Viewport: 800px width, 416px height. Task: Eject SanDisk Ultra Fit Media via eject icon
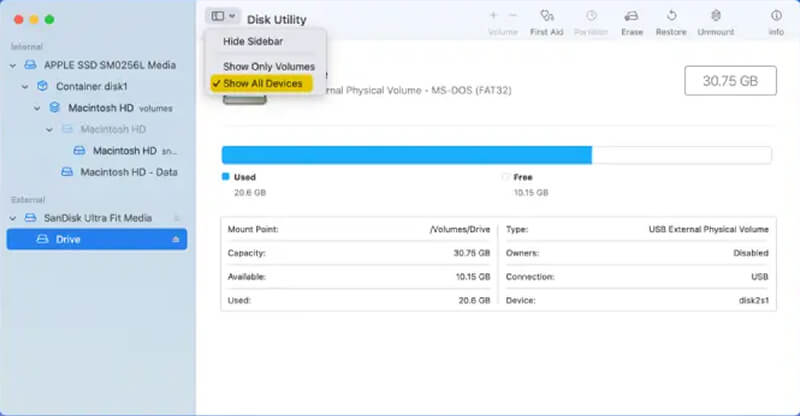(177, 218)
